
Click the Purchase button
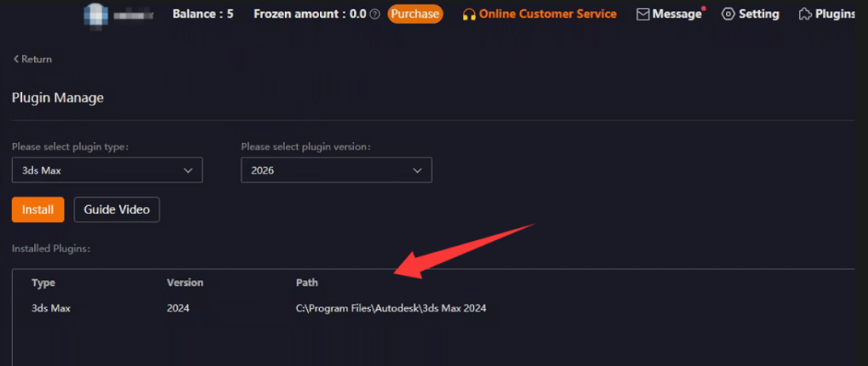pos(415,15)
